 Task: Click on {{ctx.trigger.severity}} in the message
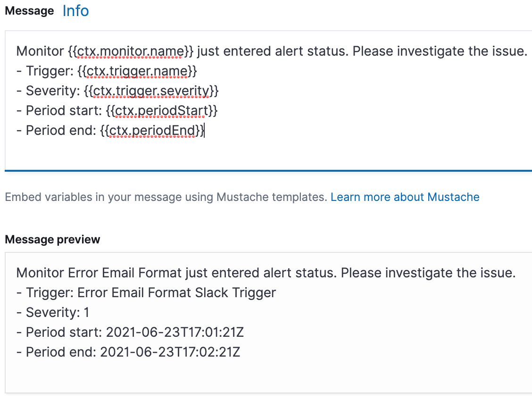[x=151, y=91]
